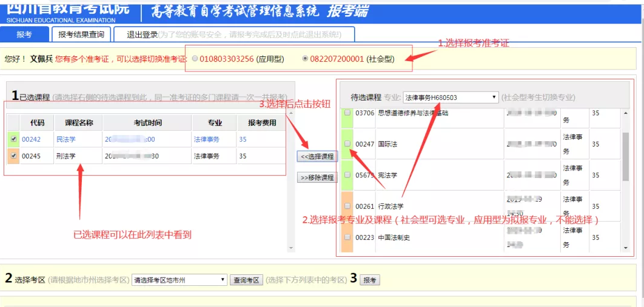Click the 代码 column header
644x307 pixels.
tap(37, 122)
